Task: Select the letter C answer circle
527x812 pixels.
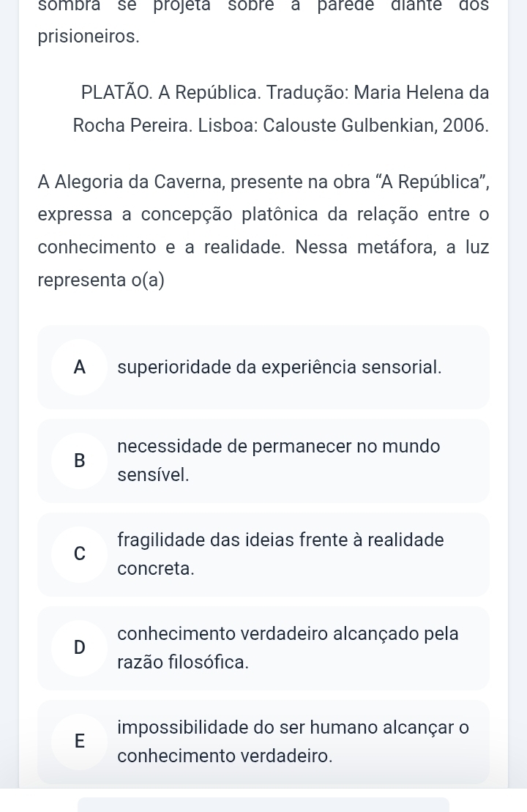Action: (79, 554)
